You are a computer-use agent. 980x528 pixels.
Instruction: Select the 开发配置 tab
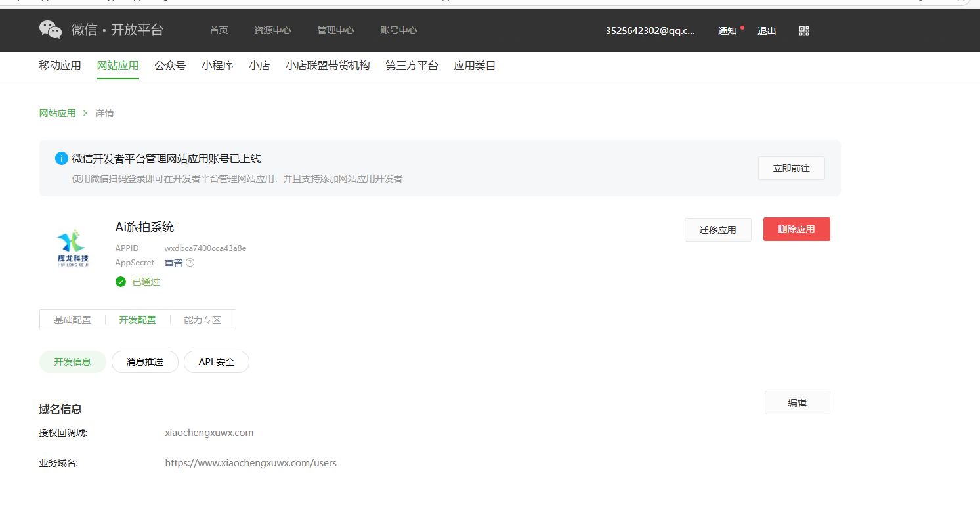[x=138, y=320]
